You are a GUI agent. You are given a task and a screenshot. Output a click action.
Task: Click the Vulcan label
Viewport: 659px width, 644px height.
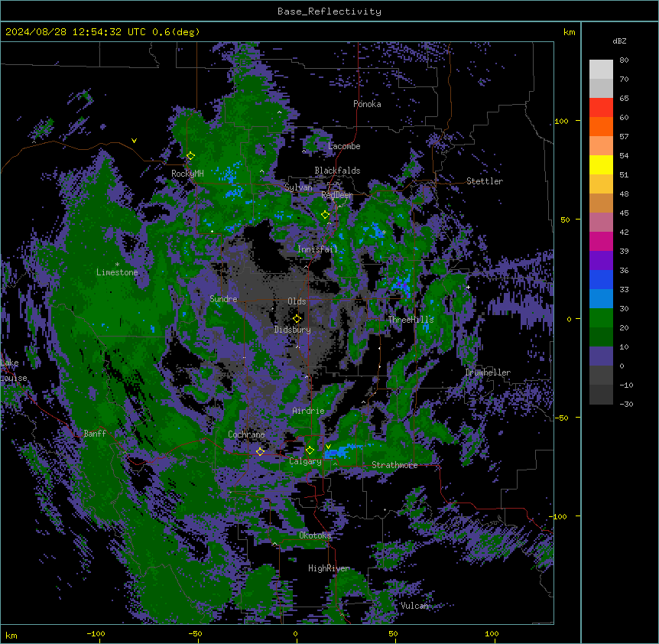pos(414,606)
